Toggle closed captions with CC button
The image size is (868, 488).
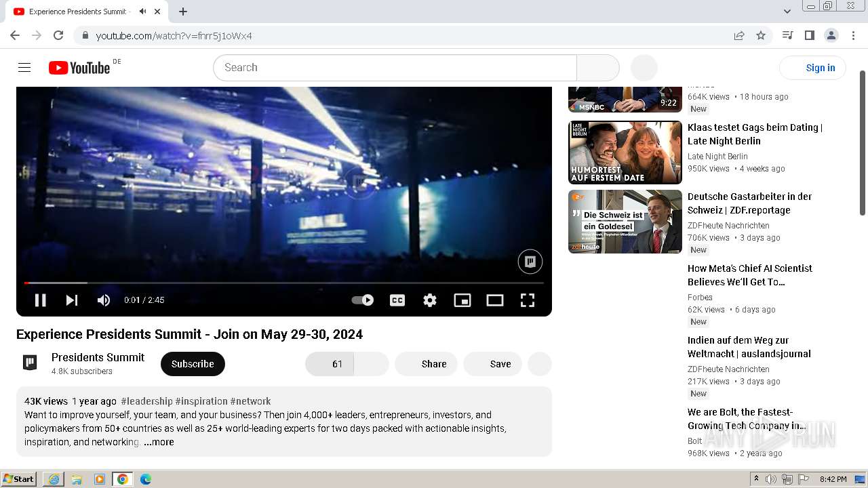pos(397,300)
